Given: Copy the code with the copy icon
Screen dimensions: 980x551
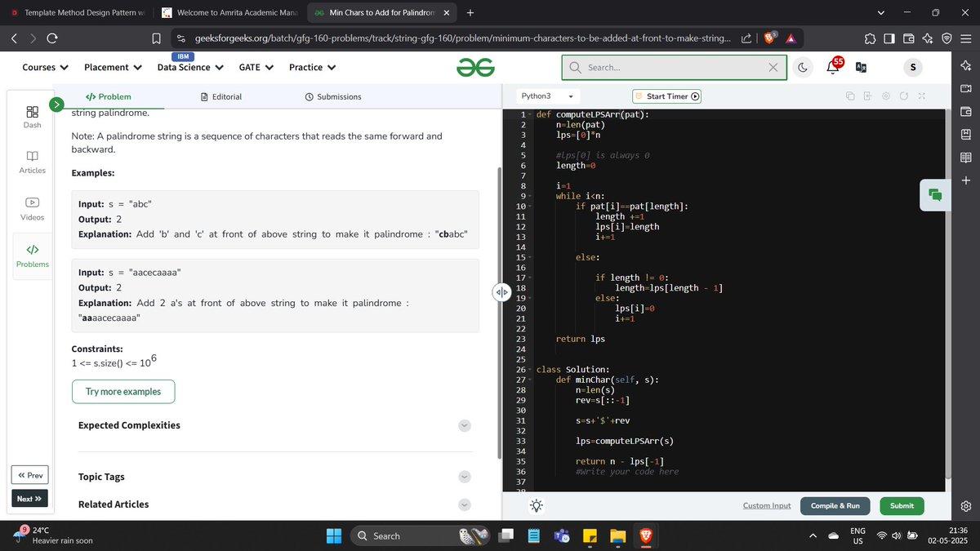Looking at the screenshot, I should point(849,96).
